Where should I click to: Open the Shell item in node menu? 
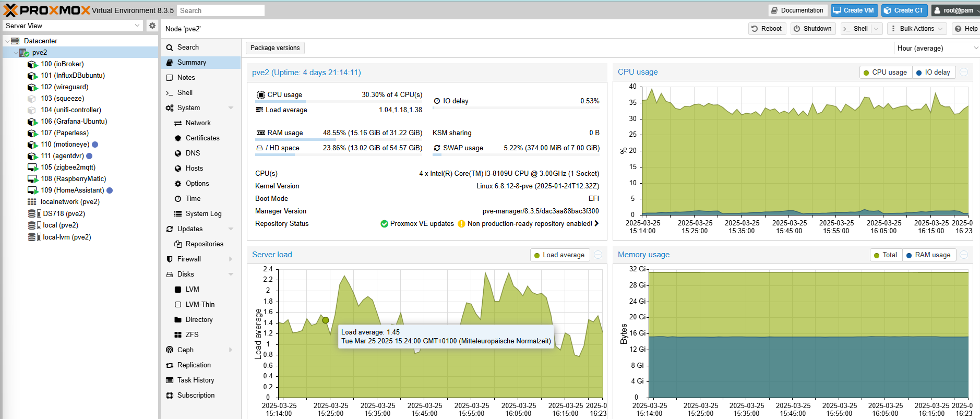tap(201, 93)
